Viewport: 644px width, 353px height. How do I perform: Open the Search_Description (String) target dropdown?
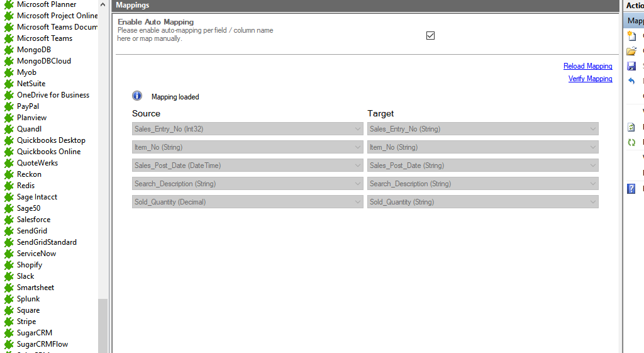(482, 184)
